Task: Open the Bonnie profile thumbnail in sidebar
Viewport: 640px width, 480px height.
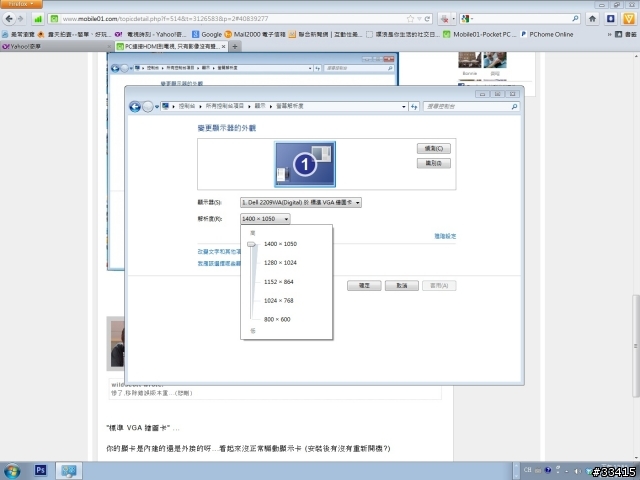Action: click(469, 60)
